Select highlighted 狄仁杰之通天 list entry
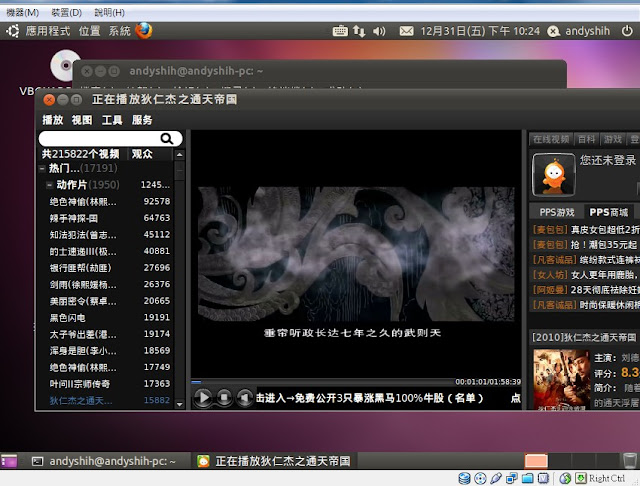This screenshot has width=640, height=486. coord(110,400)
